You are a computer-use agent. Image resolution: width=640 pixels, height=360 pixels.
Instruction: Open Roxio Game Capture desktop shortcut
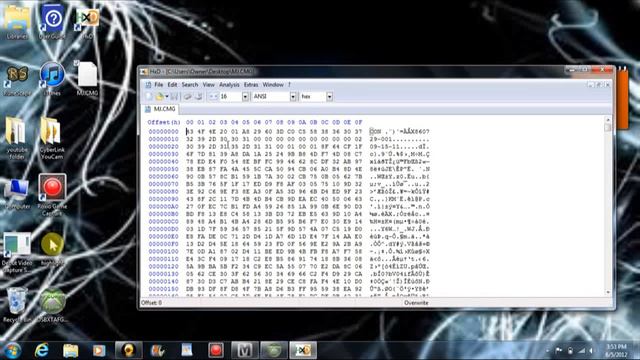[x=52, y=194]
